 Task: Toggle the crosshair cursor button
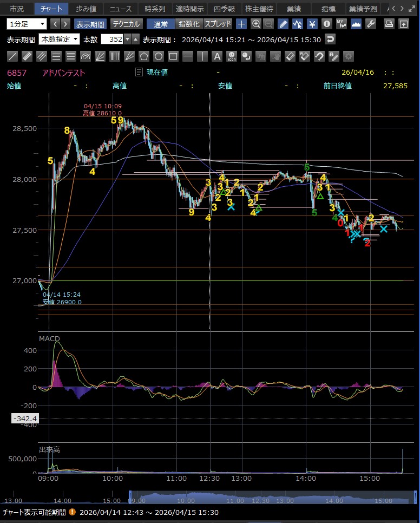click(241, 24)
